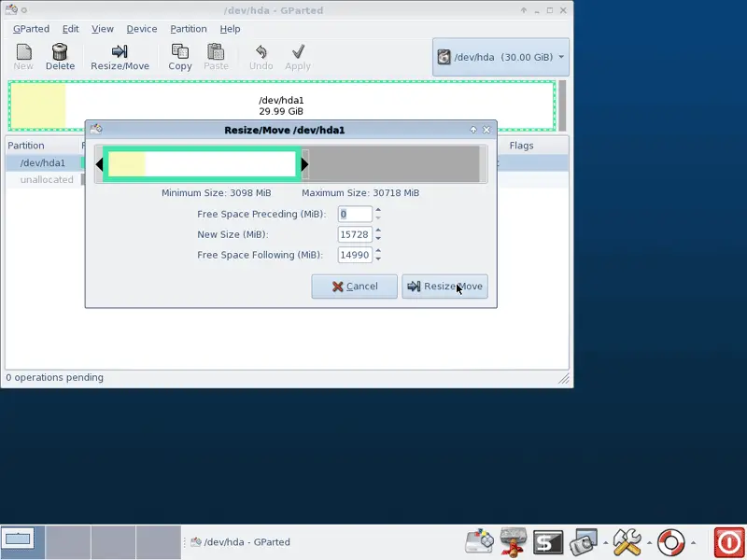Image resolution: width=747 pixels, height=560 pixels.
Task: Click the Paste clipboard icon
Action: pos(216,57)
